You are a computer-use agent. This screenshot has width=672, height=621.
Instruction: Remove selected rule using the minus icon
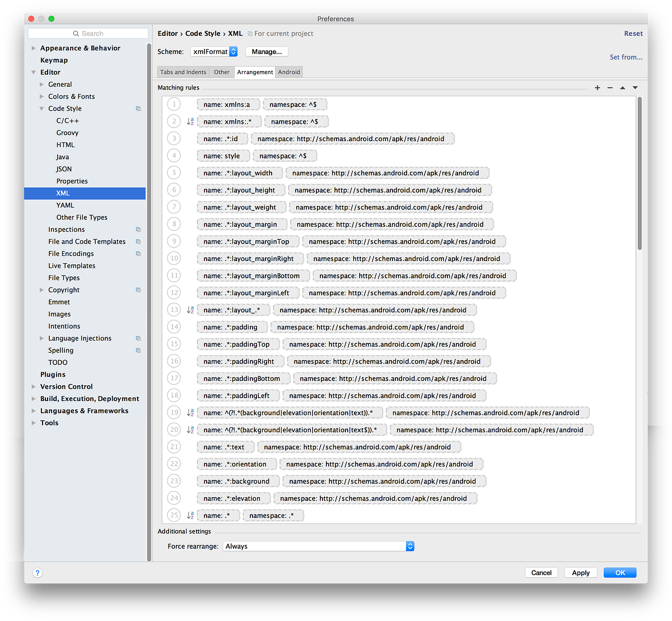click(x=610, y=87)
